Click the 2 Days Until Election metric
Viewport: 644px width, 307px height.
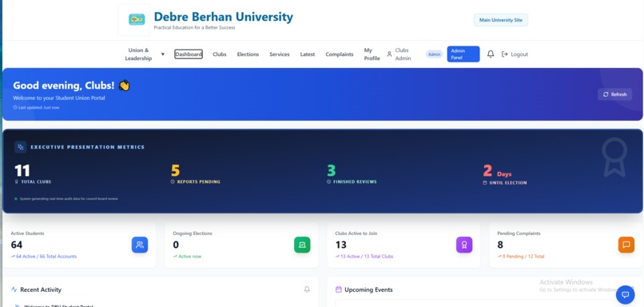tap(505, 174)
